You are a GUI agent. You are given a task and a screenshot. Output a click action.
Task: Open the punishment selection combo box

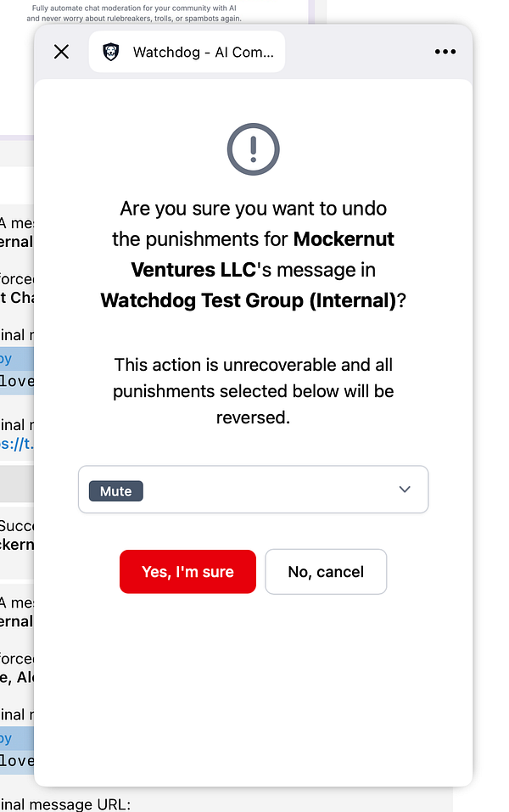click(x=253, y=489)
